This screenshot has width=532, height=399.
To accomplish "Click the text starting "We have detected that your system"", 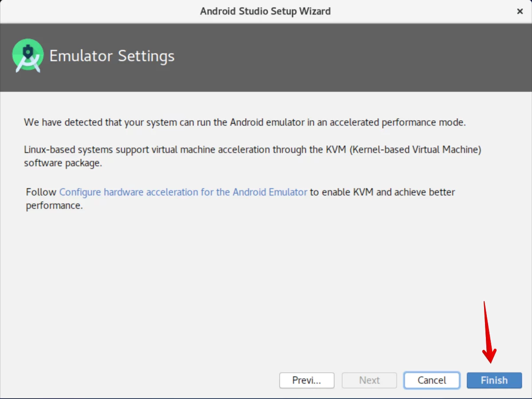I will click(x=245, y=122).
